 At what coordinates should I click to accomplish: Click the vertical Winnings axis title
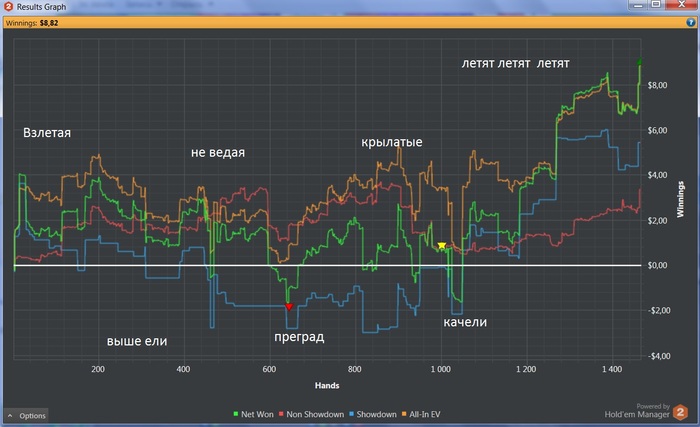[x=680, y=199]
